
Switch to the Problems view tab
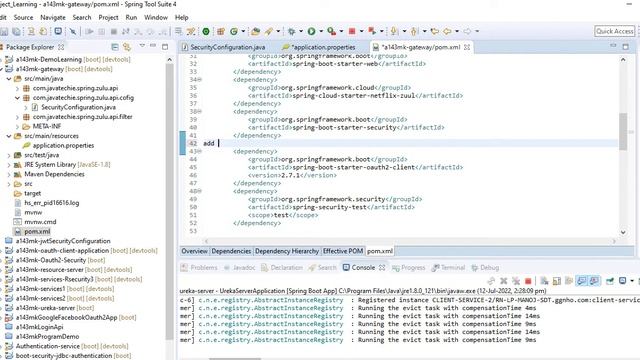click(199, 268)
